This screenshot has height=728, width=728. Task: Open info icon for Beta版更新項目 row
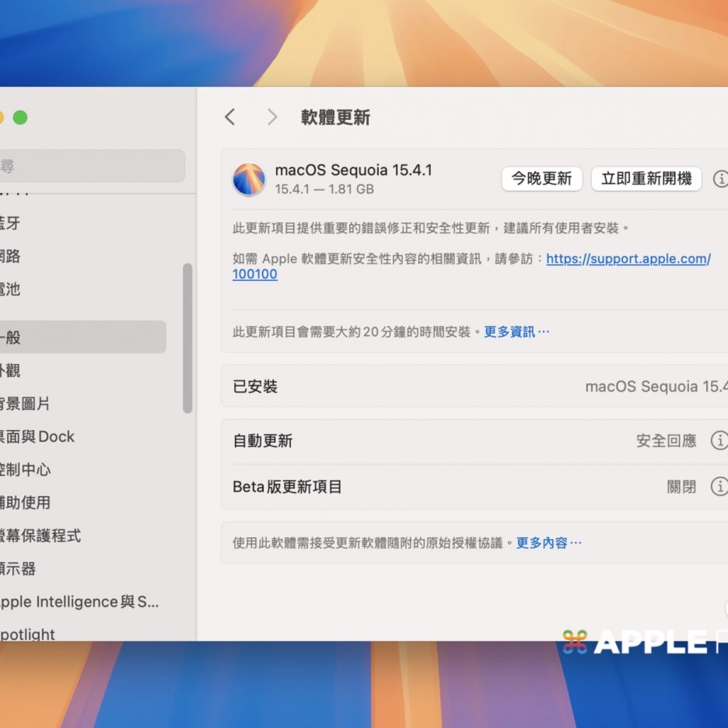point(719,487)
